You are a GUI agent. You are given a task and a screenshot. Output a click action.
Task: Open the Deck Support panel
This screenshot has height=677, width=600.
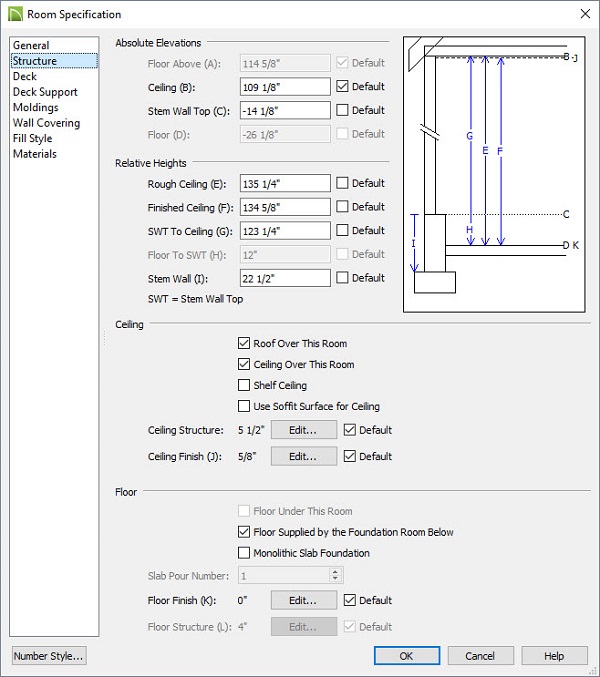pos(45,92)
